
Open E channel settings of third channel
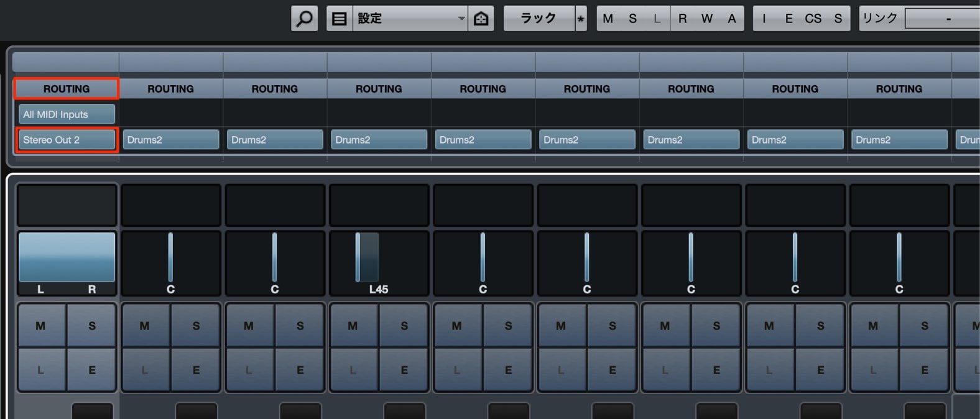(300, 370)
